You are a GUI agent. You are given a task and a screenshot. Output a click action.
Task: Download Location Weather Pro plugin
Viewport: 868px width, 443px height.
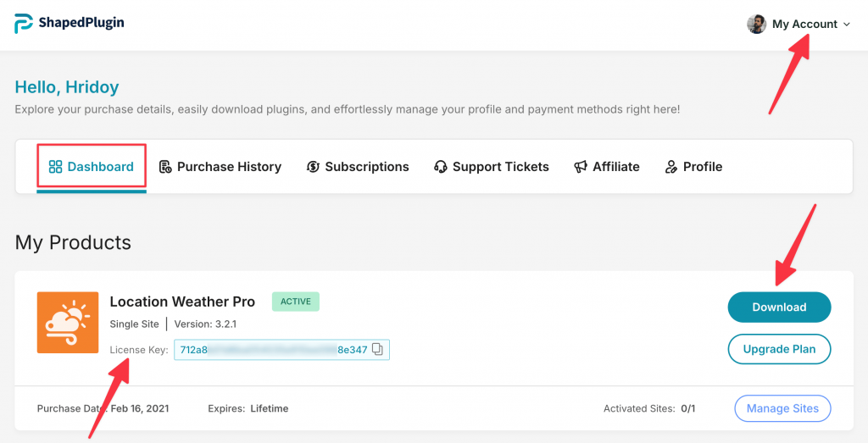click(x=779, y=307)
